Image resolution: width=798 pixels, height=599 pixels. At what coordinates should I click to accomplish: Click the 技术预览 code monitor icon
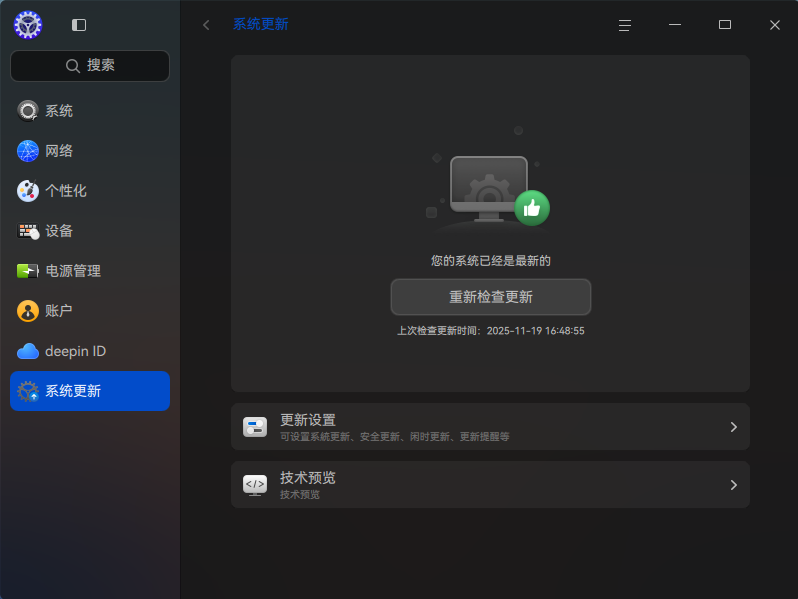point(255,485)
